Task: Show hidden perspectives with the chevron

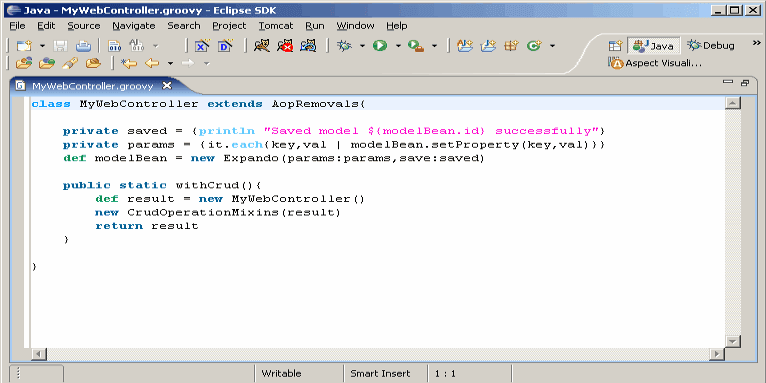Action: pos(756,44)
